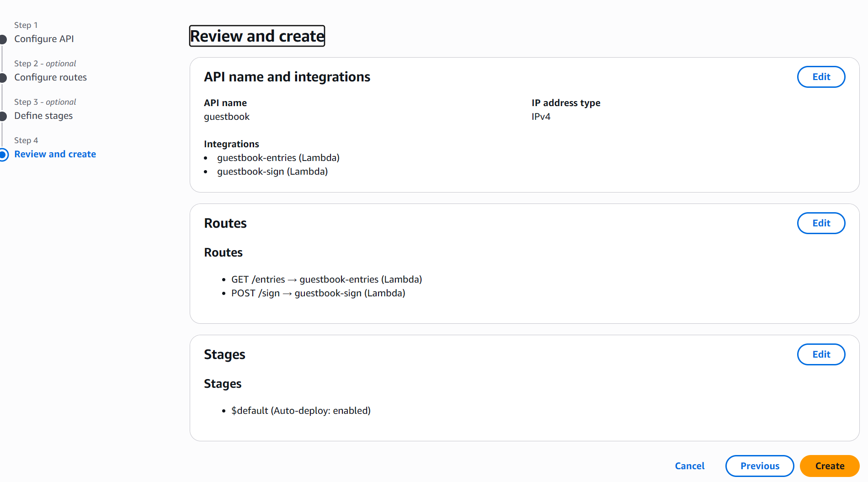The height and width of the screenshot is (482, 868).
Task: Click the focused Review and create page heading
Action: [257, 36]
